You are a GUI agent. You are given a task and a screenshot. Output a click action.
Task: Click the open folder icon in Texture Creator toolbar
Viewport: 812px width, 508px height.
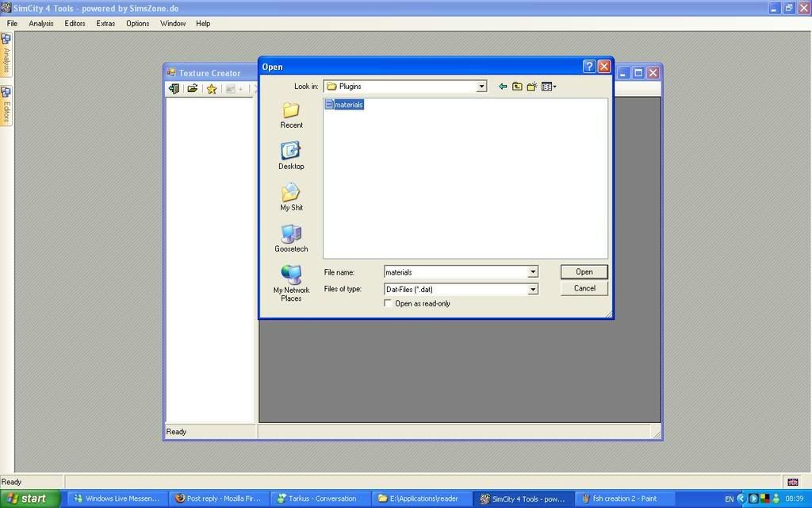(192, 89)
